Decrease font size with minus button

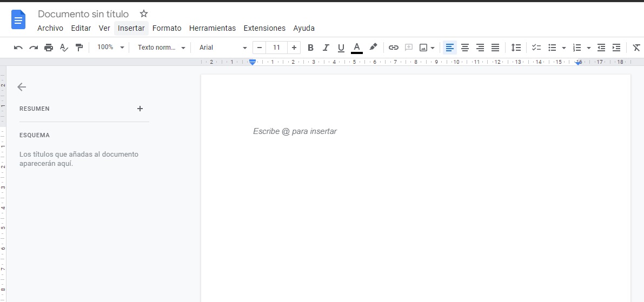pyautogui.click(x=259, y=48)
